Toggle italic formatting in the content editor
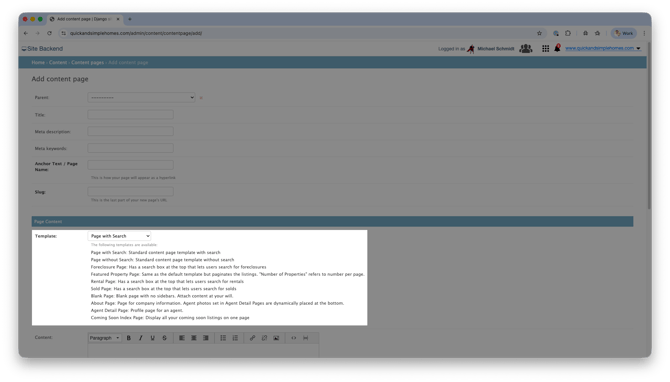 141,338
